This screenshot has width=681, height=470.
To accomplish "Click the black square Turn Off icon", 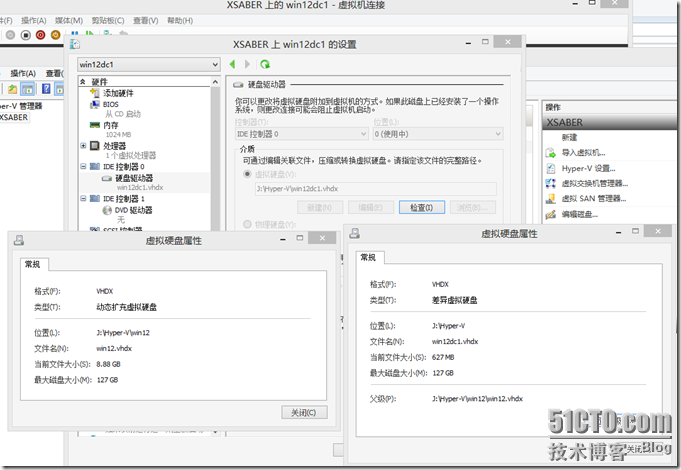I will (26, 35).
